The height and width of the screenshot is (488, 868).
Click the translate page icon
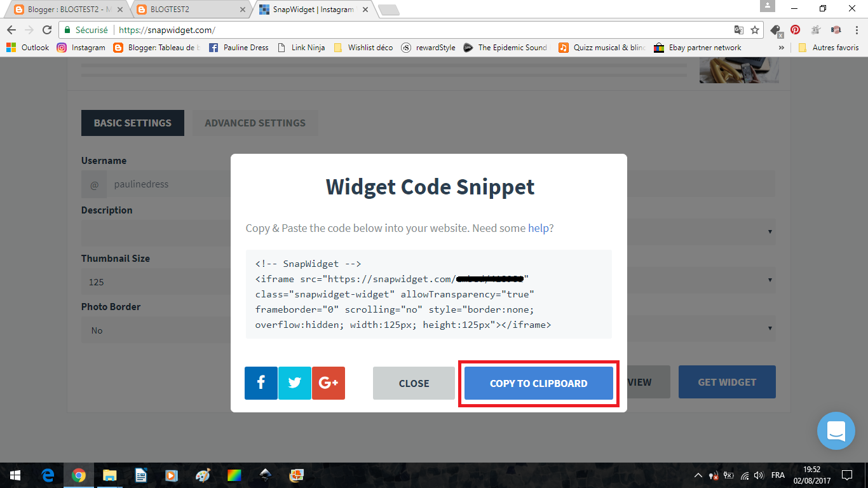tap(738, 30)
